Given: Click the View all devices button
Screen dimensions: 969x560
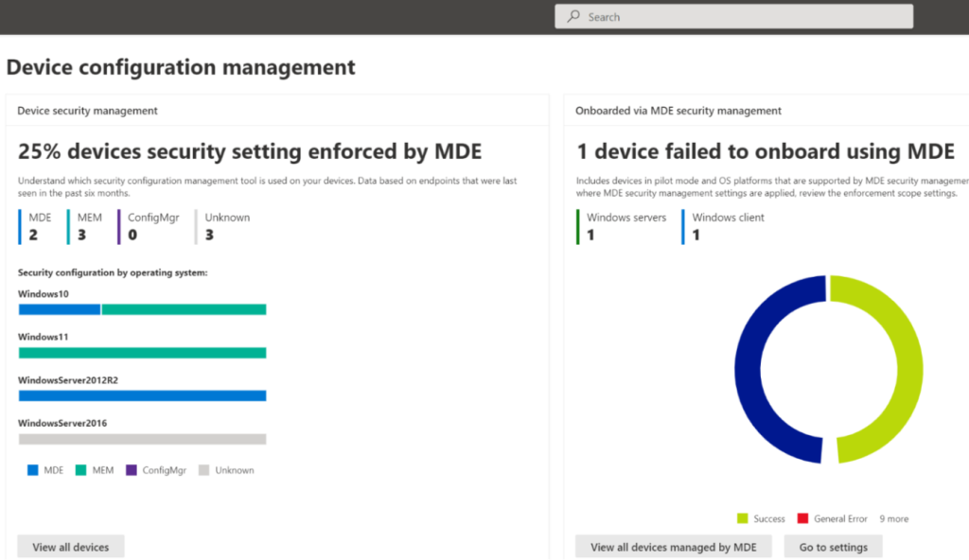Looking at the screenshot, I should [70, 546].
